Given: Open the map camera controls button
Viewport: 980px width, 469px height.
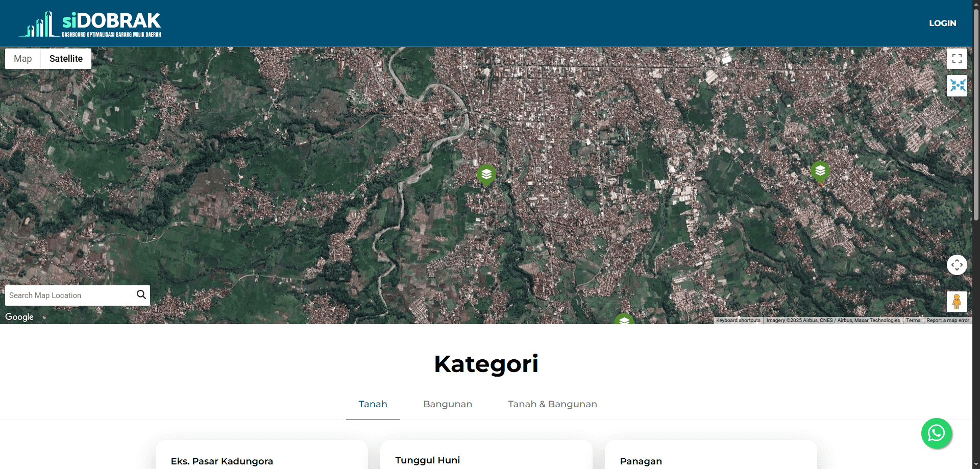Looking at the screenshot, I should click(957, 265).
